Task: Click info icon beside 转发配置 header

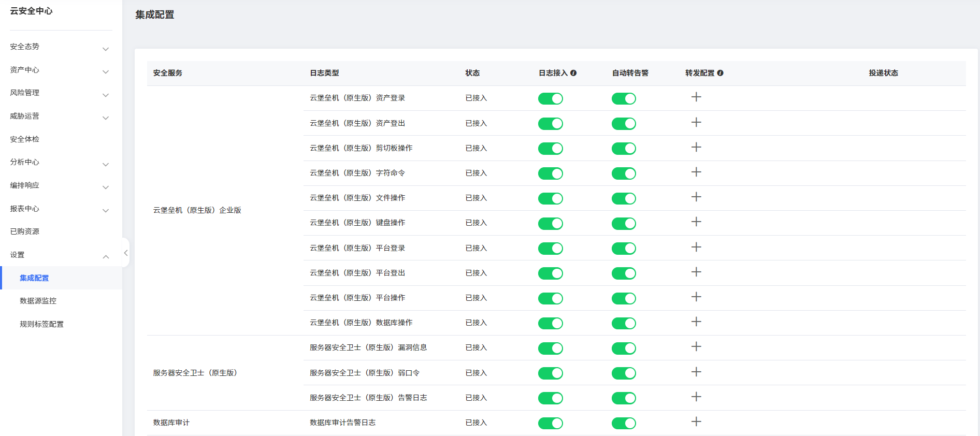Action: [720, 73]
